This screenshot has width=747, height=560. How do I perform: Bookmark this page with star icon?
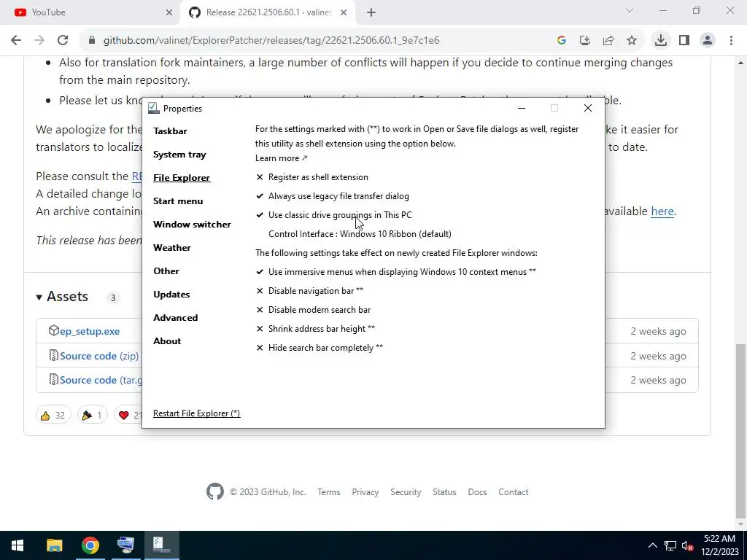click(632, 41)
